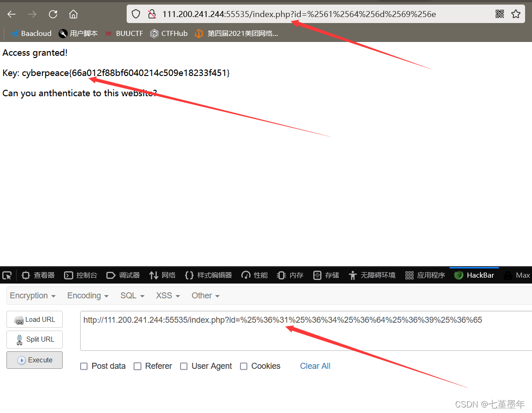Enable the Cookies checkbox
This screenshot has width=532, height=413.
click(x=244, y=366)
